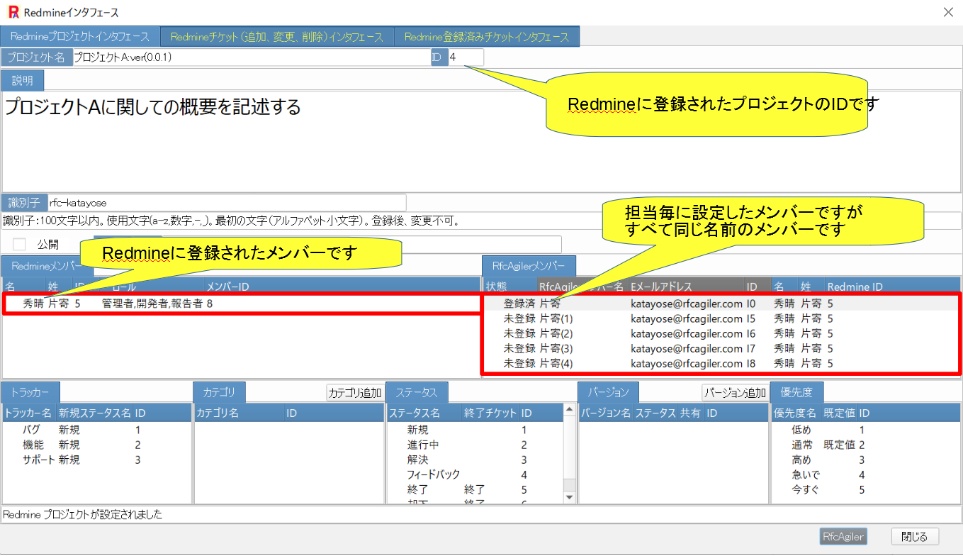The width and height of the screenshot is (963, 556).
Task: Click the カテゴリ追加 button
Action: 354,393
